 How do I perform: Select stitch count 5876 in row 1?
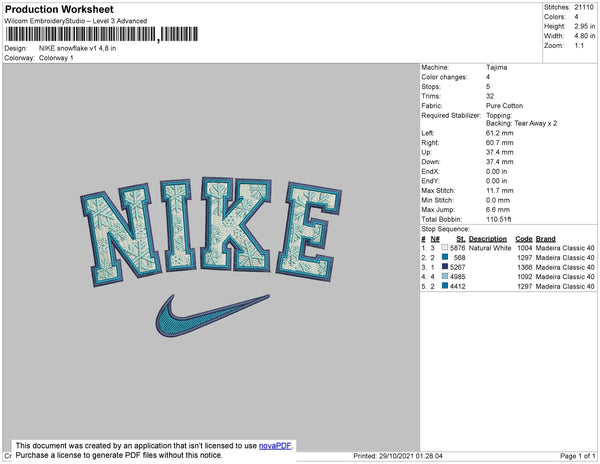point(457,248)
